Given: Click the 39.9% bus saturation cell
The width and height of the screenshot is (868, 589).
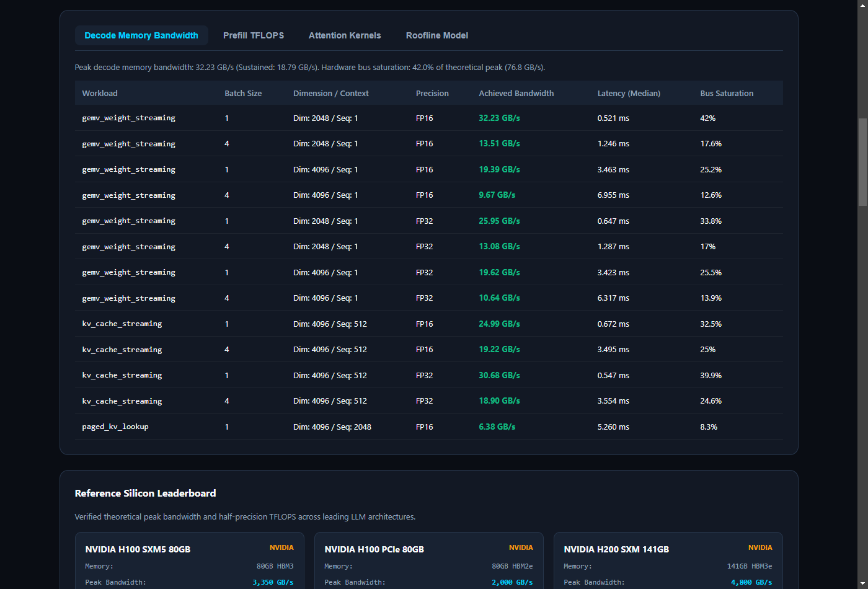Looking at the screenshot, I should [x=711, y=375].
